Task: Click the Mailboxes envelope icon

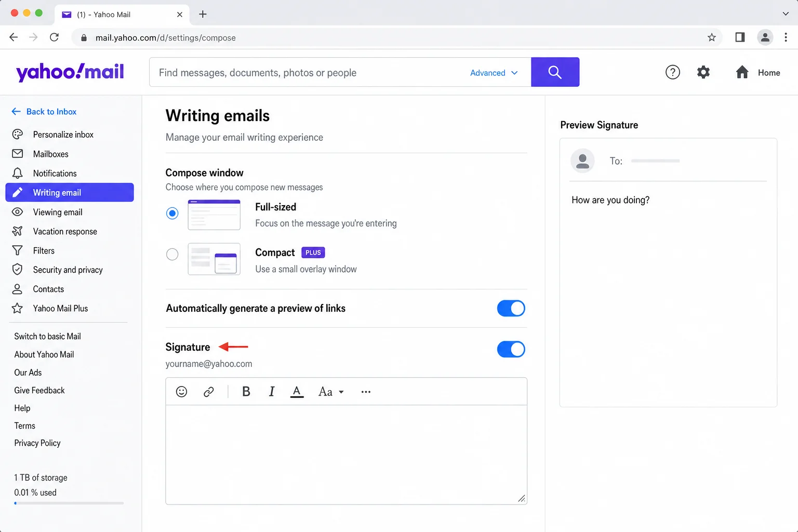Action: (17, 154)
